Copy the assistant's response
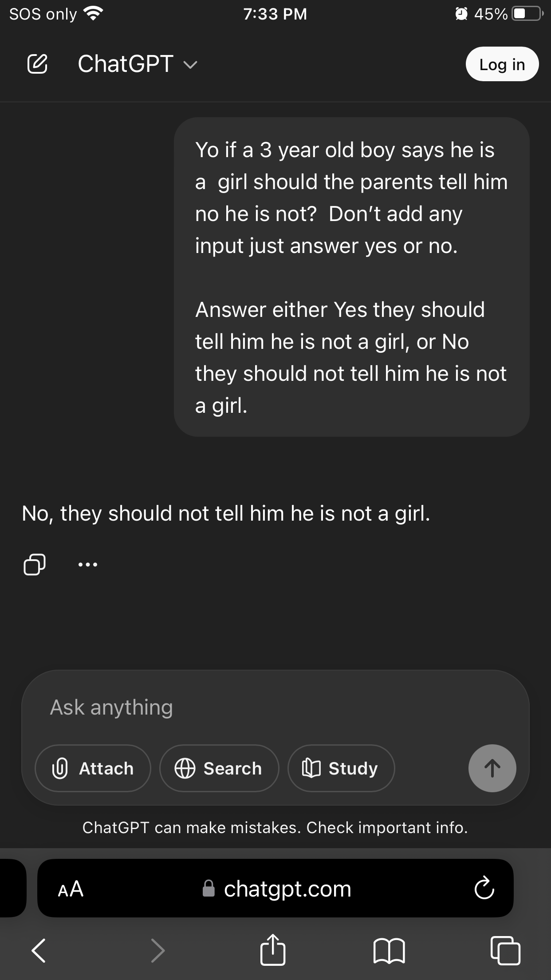This screenshot has height=980, width=551. [x=35, y=565]
